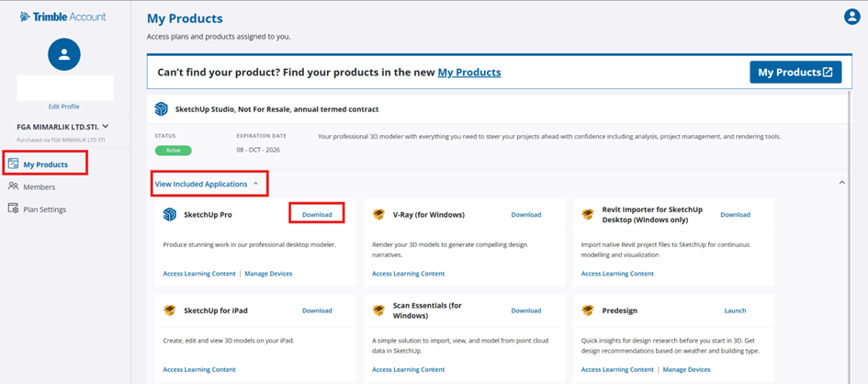
Task: Open My Products in the sidebar
Action: click(x=45, y=164)
